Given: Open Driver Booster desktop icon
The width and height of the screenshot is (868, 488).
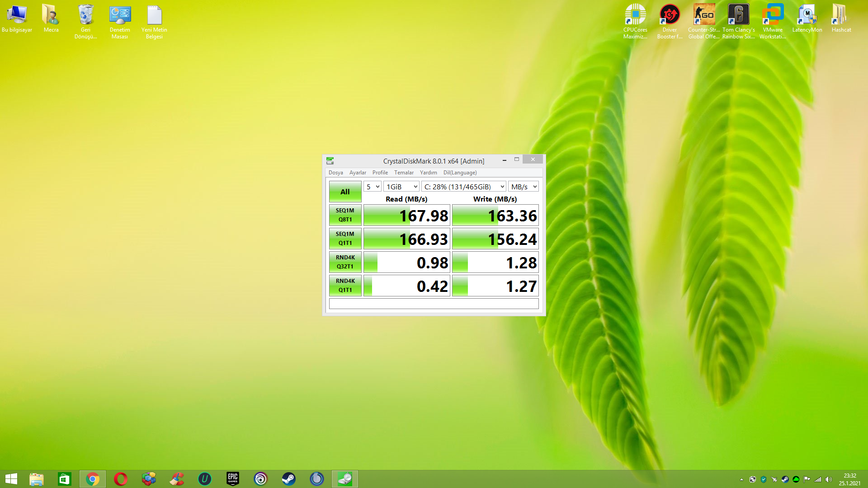Looking at the screenshot, I should point(670,20).
